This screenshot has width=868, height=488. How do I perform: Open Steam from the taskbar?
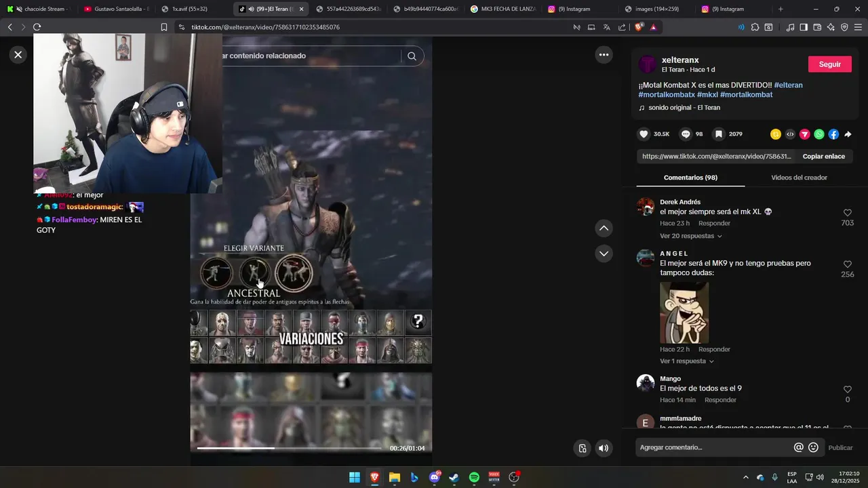pyautogui.click(x=454, y=477)
